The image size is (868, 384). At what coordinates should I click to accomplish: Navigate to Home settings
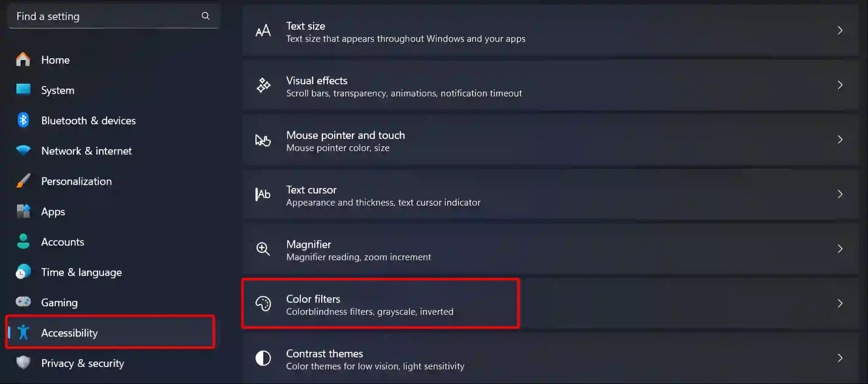pyautogui.click(x=55, y=59)
